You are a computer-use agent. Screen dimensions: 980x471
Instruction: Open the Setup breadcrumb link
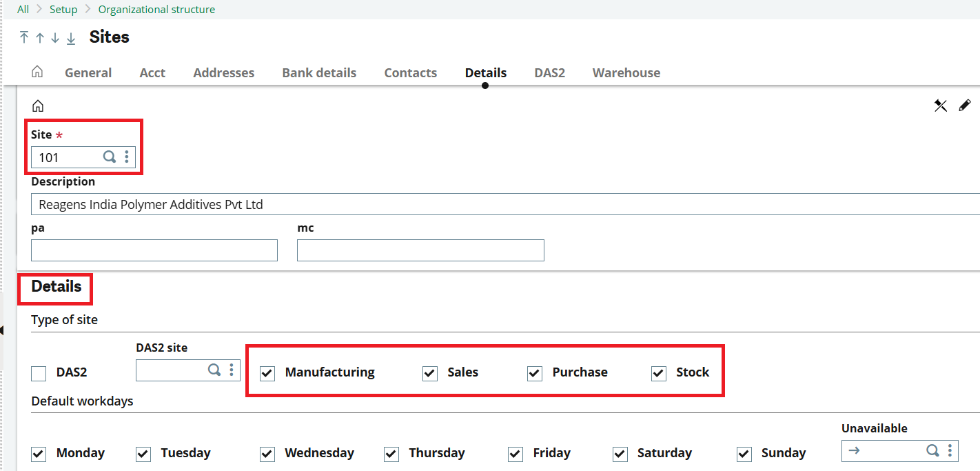[x=63, y=9]
